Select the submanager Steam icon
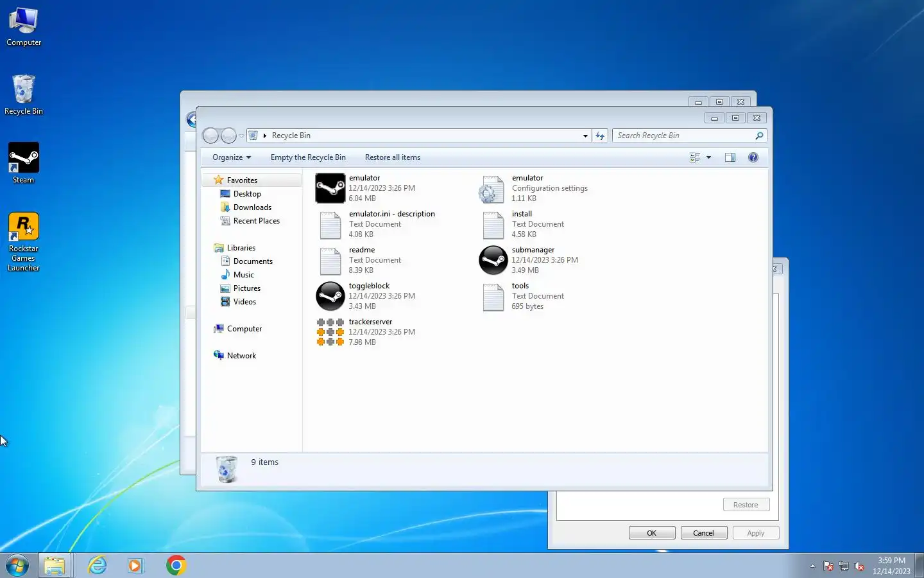This screenshot has width=924, height=578. (x=493, y=260)
